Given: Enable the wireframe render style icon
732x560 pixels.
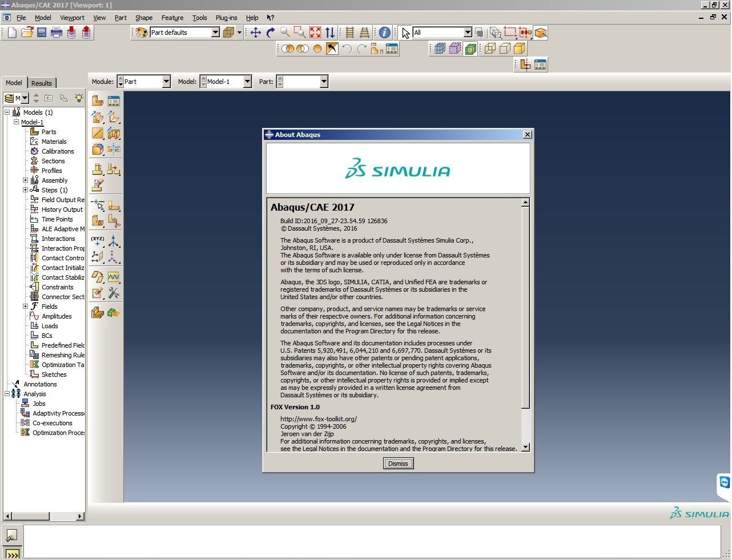Looking at the screenshot, I should tap(490, 49).
